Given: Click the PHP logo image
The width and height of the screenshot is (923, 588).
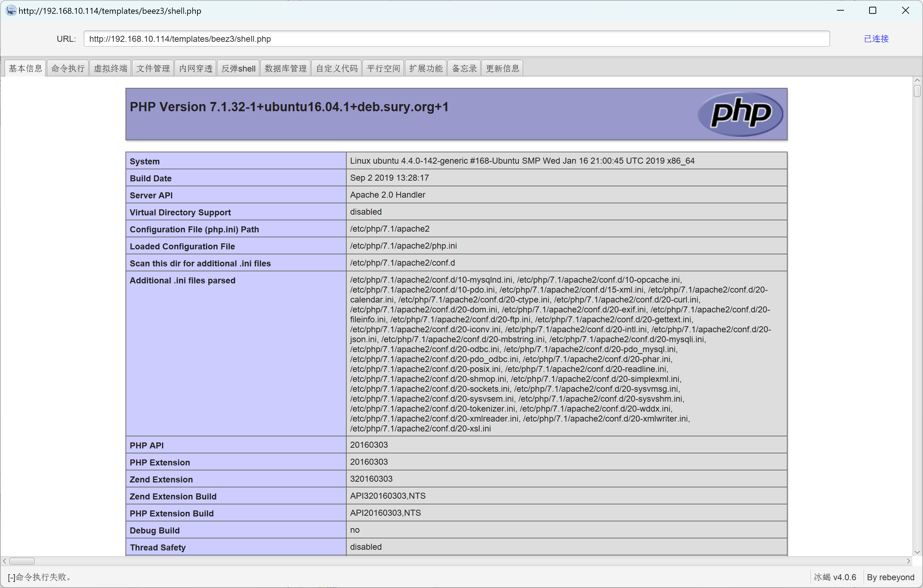Looking at the screenshot, I should pos(740,114).
